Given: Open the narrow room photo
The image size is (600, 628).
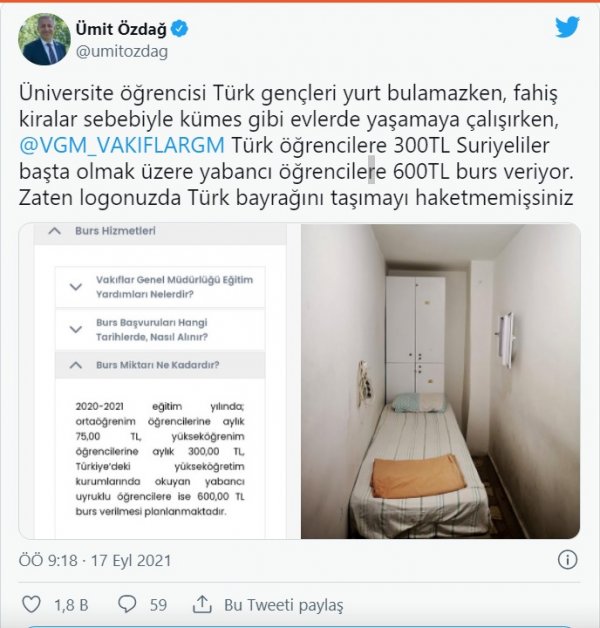Looking at the screenshot, I should click(x=441, y=381).
